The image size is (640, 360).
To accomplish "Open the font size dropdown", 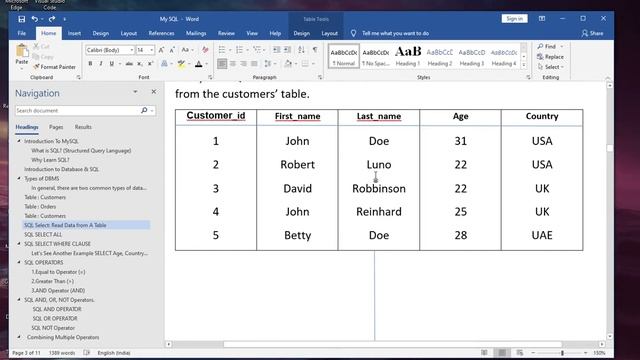I will click(152, 50).
